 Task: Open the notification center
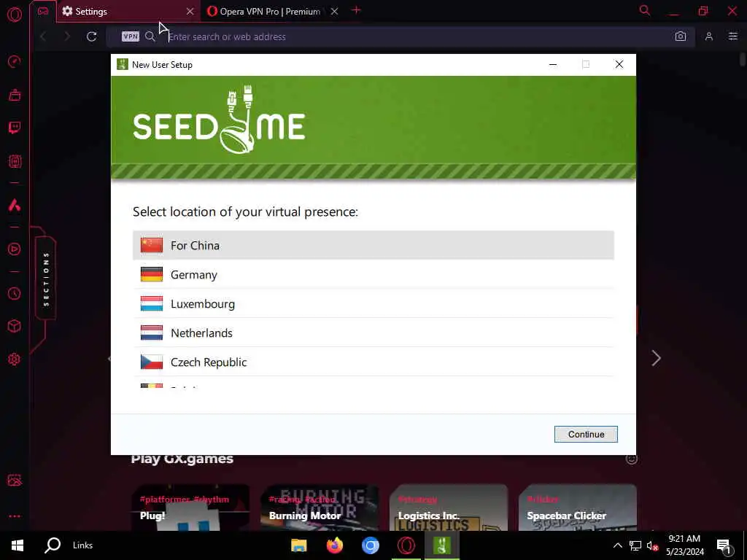[x=724, y=546]
